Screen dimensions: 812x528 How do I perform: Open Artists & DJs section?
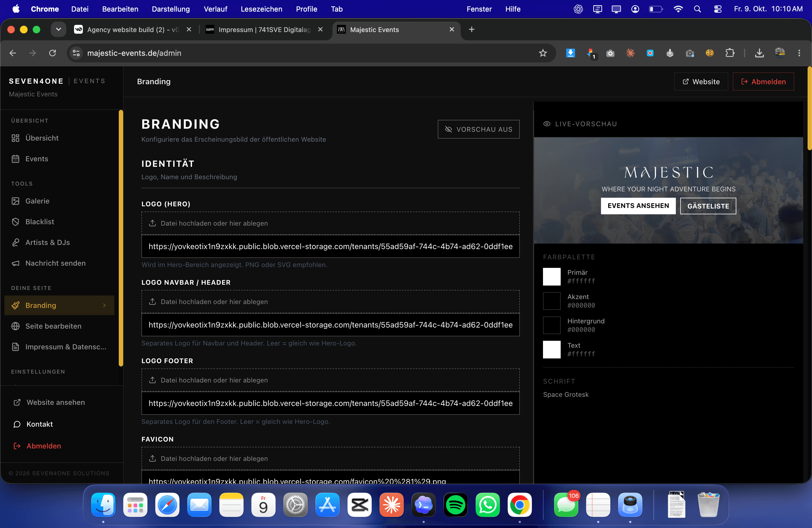pyautogui.click(x=59, y=242)
